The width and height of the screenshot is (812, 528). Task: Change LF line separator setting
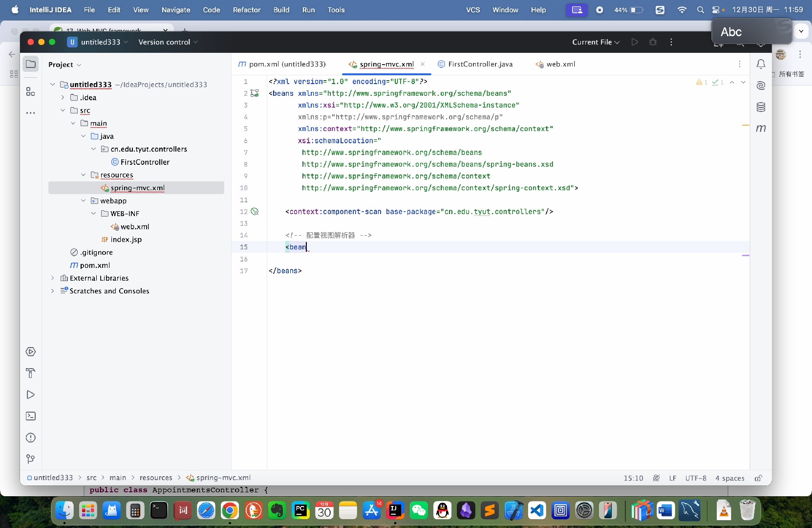(673, 478)
